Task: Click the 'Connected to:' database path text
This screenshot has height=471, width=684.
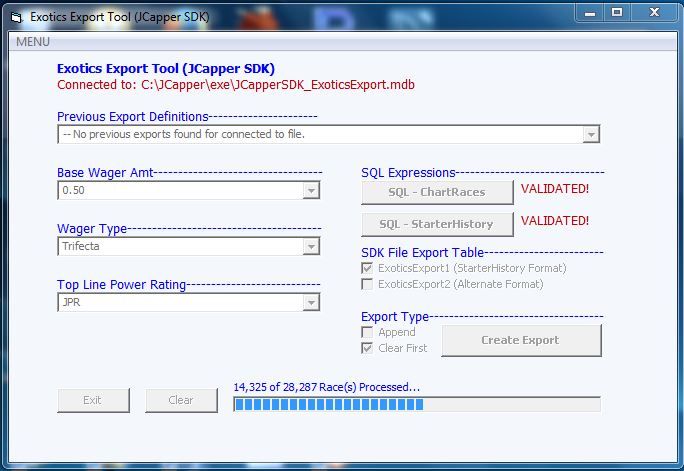Action: [x=236, y=85]
